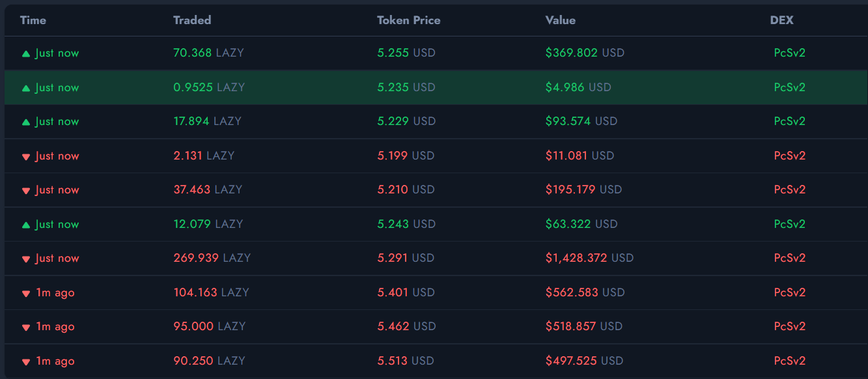Sort by the Time column header

click(x=33, y=20)
